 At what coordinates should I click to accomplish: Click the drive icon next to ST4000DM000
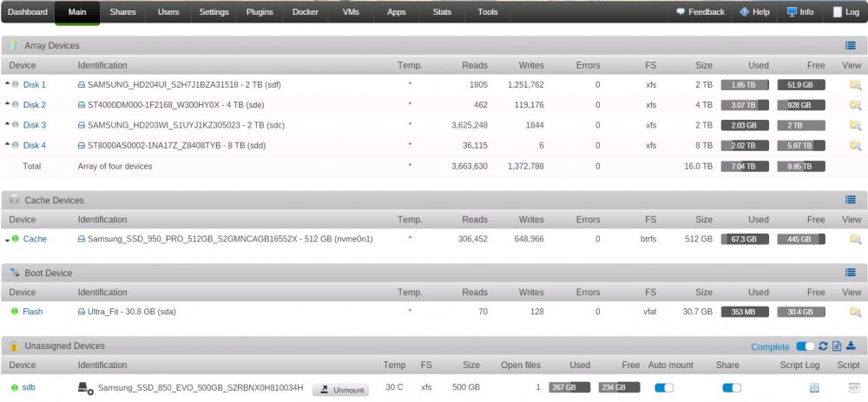click(x=82, y=105)
